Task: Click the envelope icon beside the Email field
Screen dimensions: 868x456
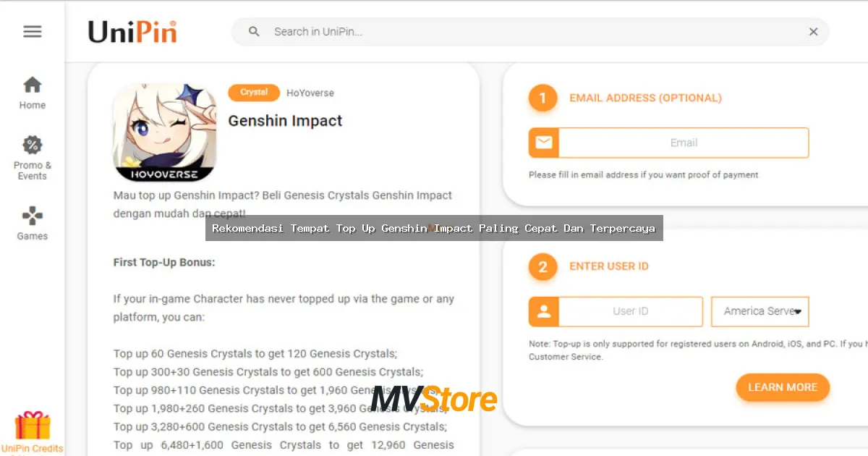Action: 543,143
